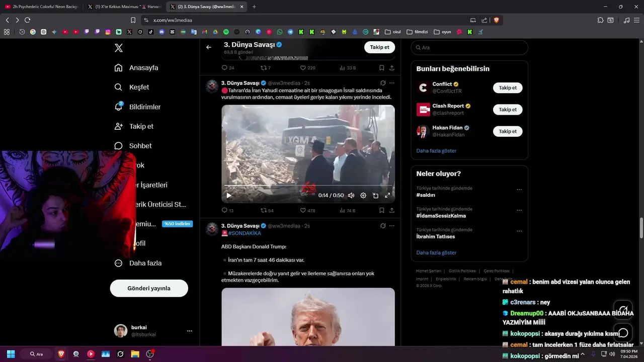Switch to the Kekius Maximus X tab
644x362 pixels.
pyautogui.click(x=124, y=7)
